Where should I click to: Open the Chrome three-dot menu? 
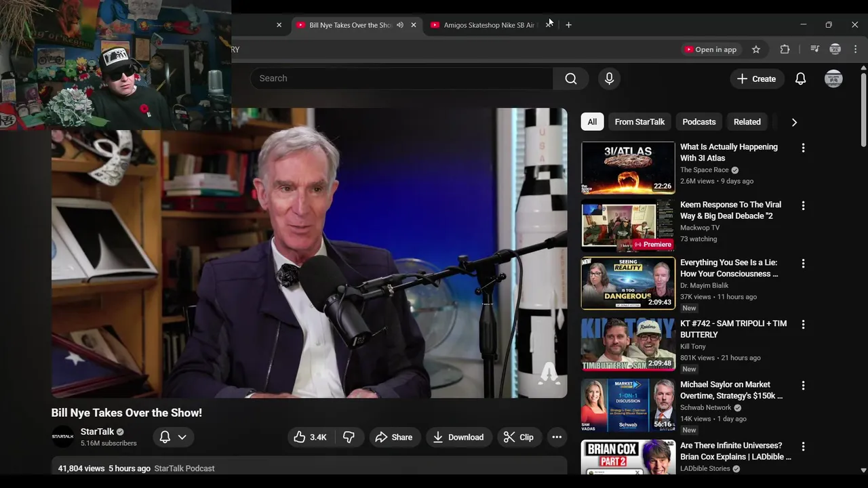click(855, 49)
